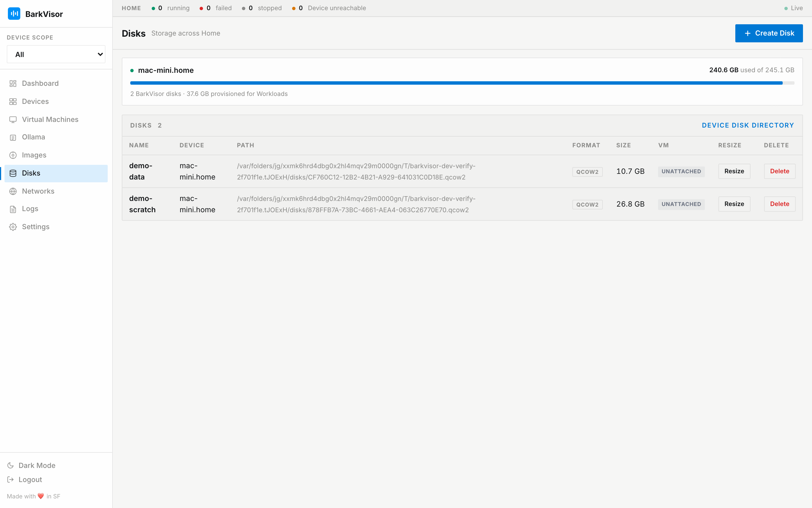Click the Dashboard grid icon
812x508 pixels.
tap(13, 84)
